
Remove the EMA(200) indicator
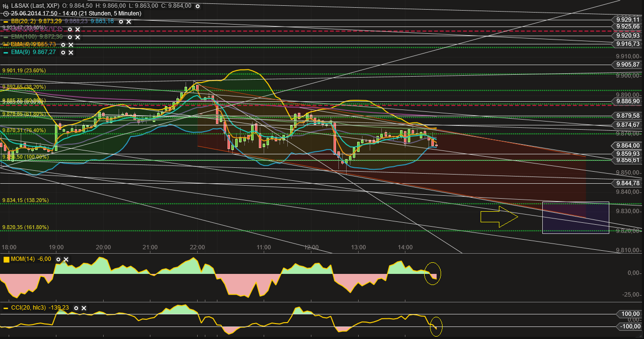coord(78,29)
